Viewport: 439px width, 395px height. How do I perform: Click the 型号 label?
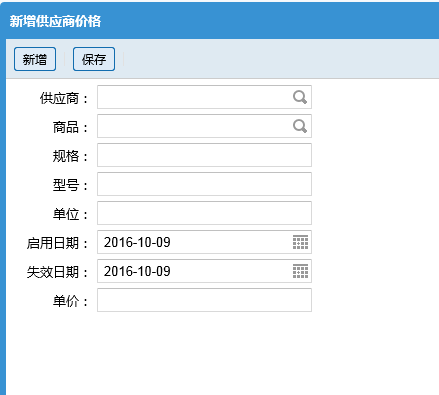click(71, 185)
